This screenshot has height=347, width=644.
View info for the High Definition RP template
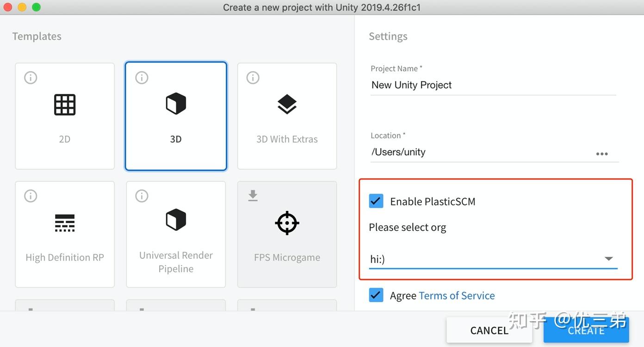30,196
